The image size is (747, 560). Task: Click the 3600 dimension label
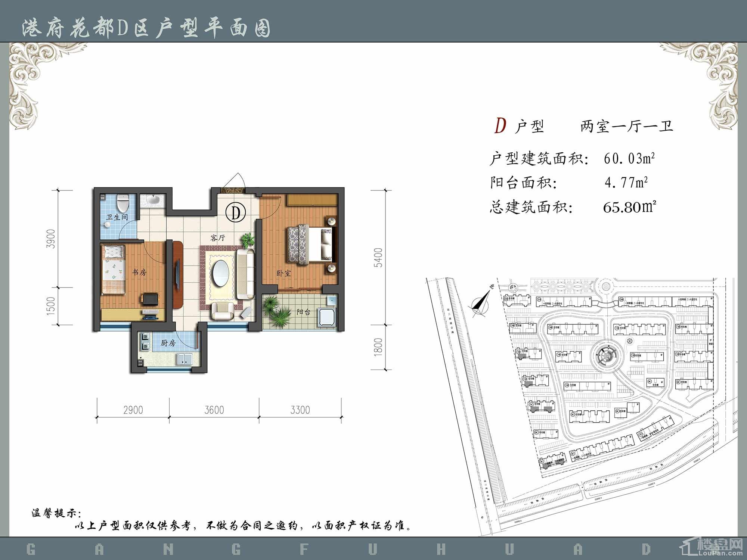tap(214, 410)
